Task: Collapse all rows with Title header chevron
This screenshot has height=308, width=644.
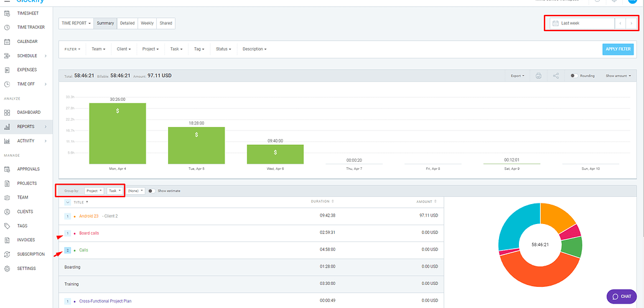Action: [x=68, y=202]
